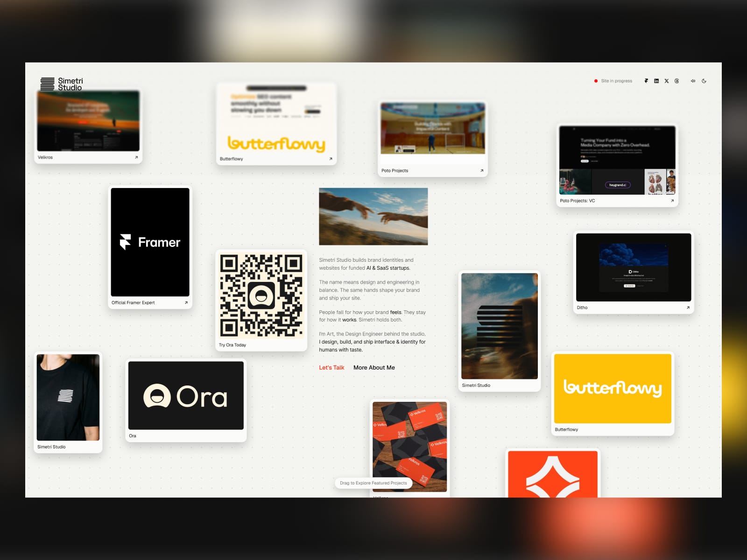The height and width of the screenshot is (560, 747).
Task: Click arrow icon on Poto Projects: VC card
Action: (672, 201)
